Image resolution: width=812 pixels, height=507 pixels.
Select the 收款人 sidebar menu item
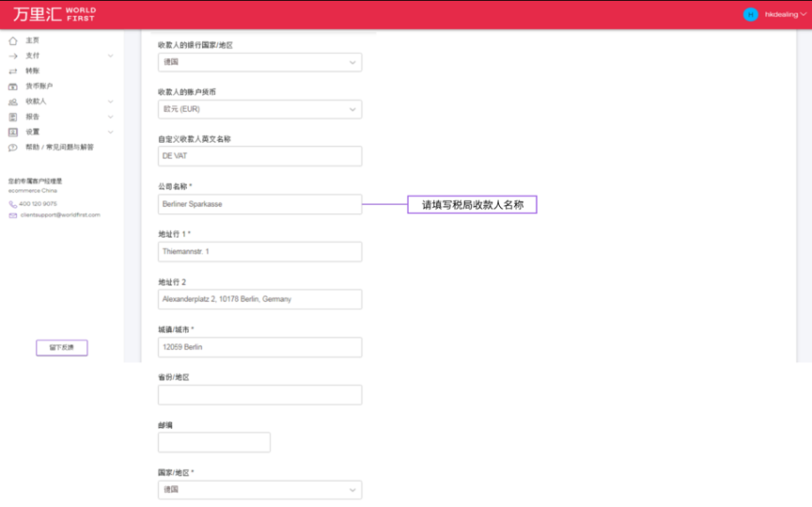[36, 101]
